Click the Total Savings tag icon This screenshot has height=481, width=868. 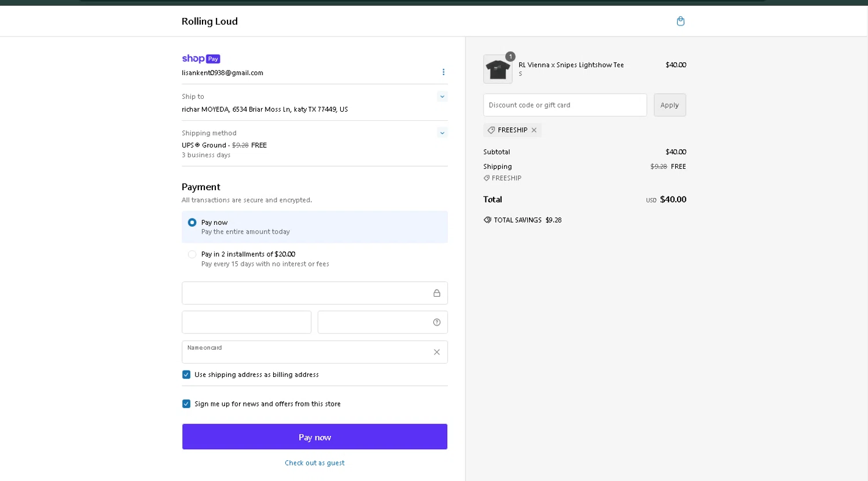[487, 220]
